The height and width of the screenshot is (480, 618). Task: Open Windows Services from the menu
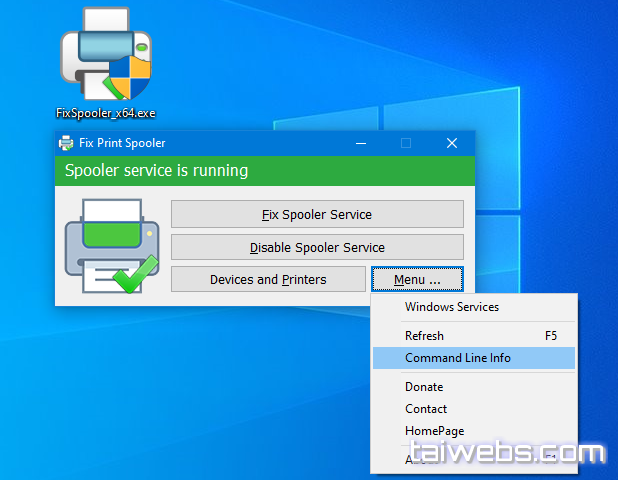(451, 307)
